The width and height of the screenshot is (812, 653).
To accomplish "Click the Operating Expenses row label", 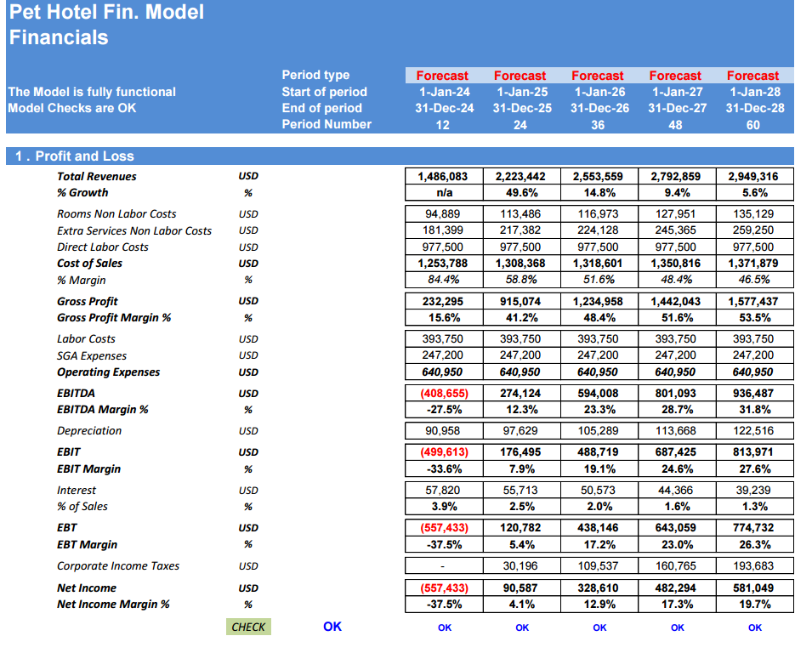I will point(108,372).
